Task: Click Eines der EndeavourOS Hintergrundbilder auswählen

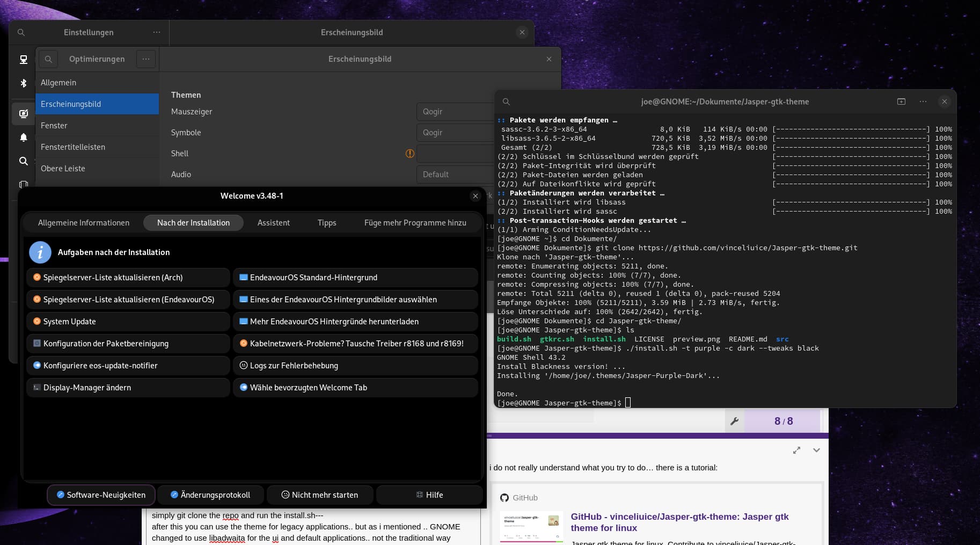Action: 355,300
